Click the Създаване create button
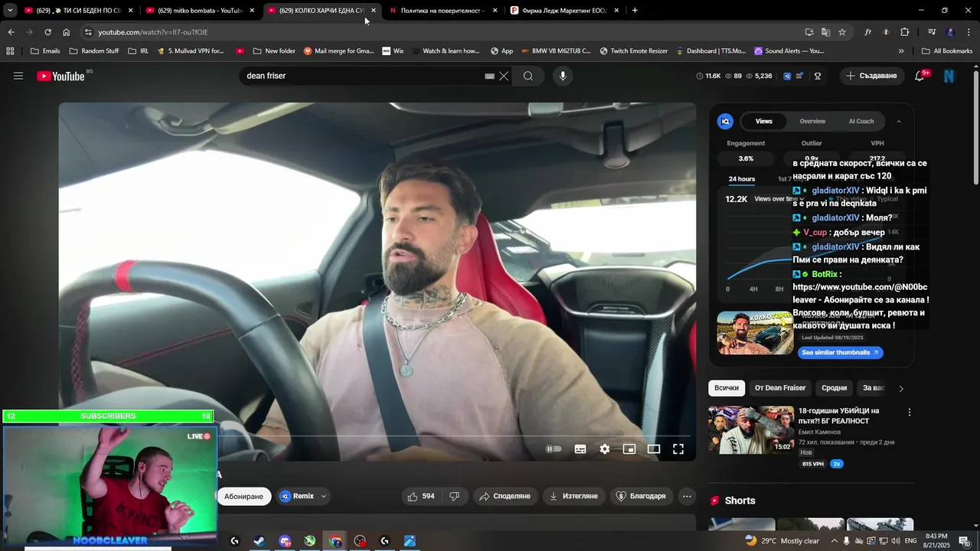The height and width of the screenshot is (551, 980). (871, 76)
